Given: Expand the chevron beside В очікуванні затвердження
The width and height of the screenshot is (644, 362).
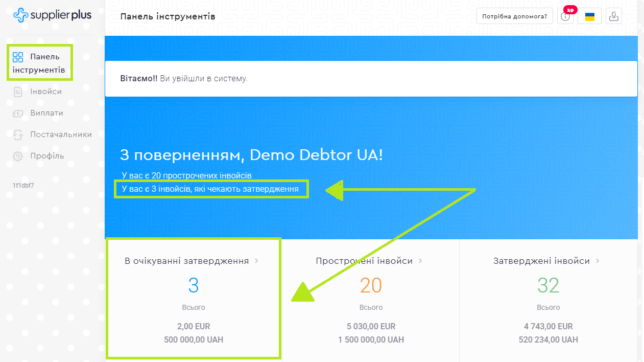Looking at the screenshot, I should pyautogui.click(x=256, y=261).
